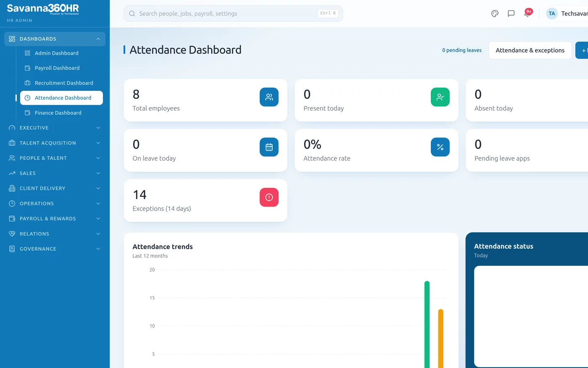
Task: Click the "Absent today" label
Action: click(493, 109)
